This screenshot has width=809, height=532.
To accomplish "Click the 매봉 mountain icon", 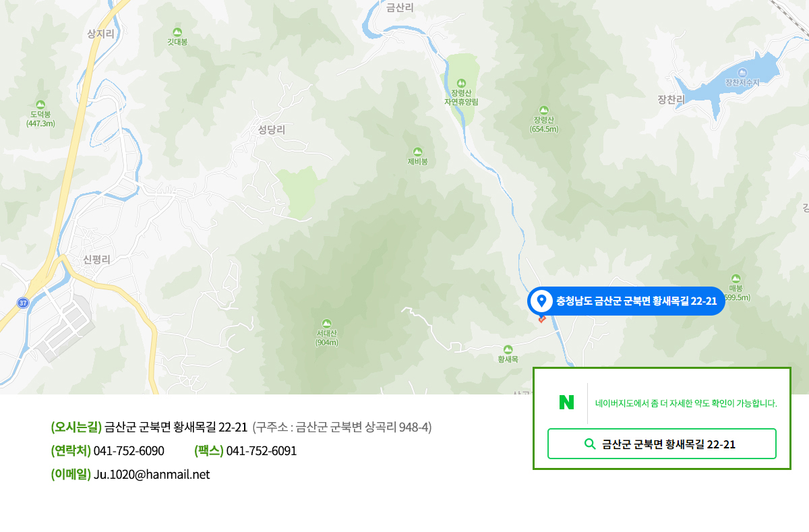I will pos(736,278).
